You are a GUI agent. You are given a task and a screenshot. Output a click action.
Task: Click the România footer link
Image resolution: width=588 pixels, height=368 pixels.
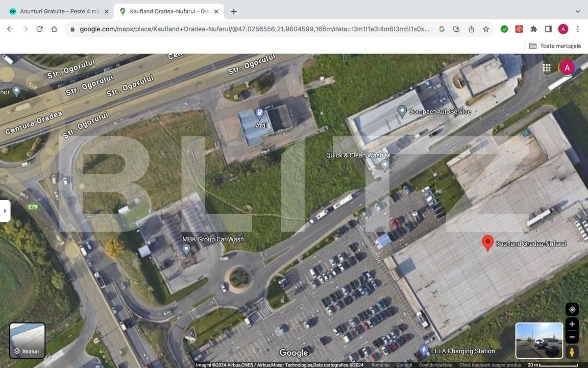[x=380, y=365]
